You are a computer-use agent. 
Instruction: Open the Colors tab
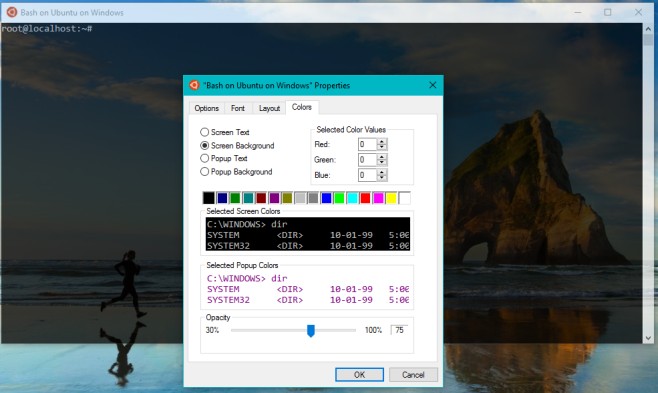[302, 107]
